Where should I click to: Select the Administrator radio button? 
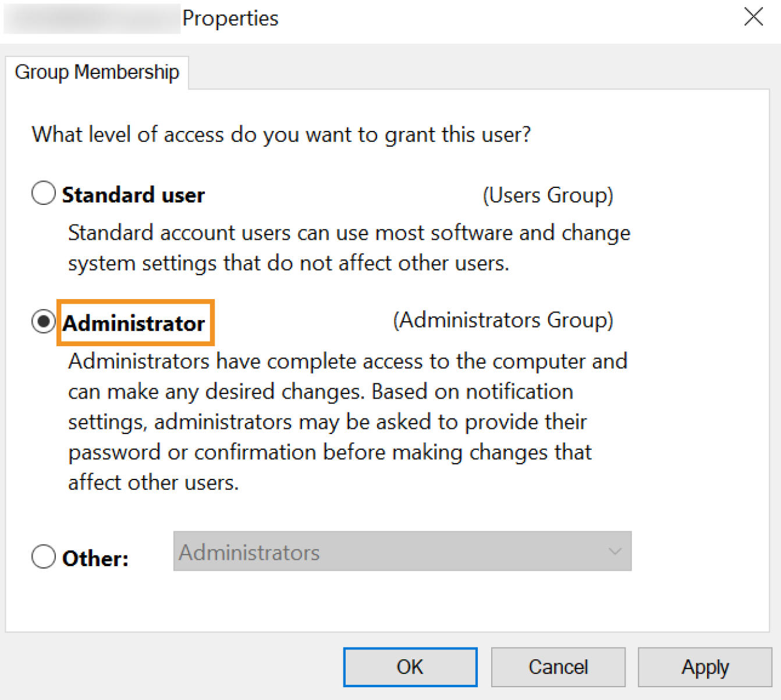(44, 322)
